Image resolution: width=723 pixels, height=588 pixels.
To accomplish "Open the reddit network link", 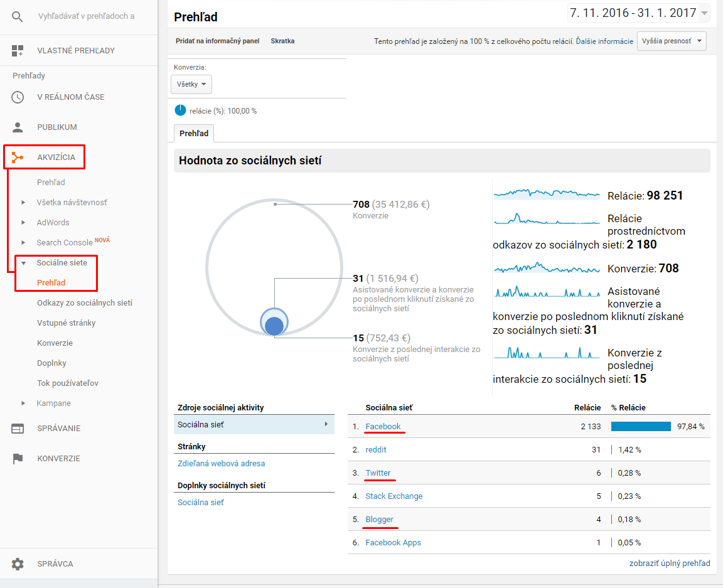I will tap(376, 450).
